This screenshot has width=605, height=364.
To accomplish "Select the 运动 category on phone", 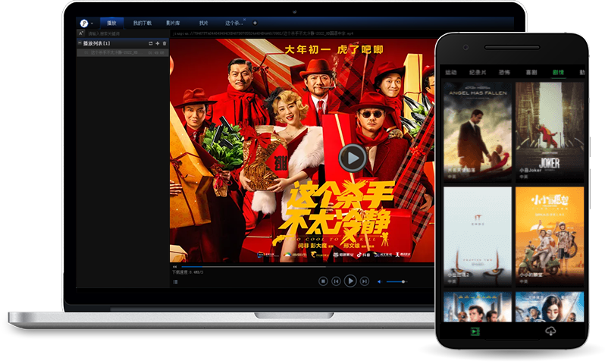I will [451, 72].
